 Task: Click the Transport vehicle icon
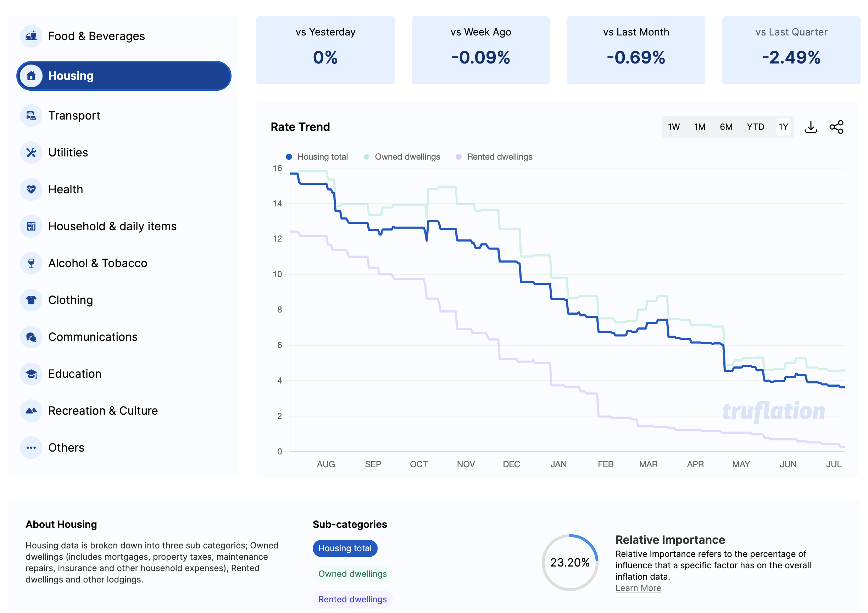tap(31, 116)
